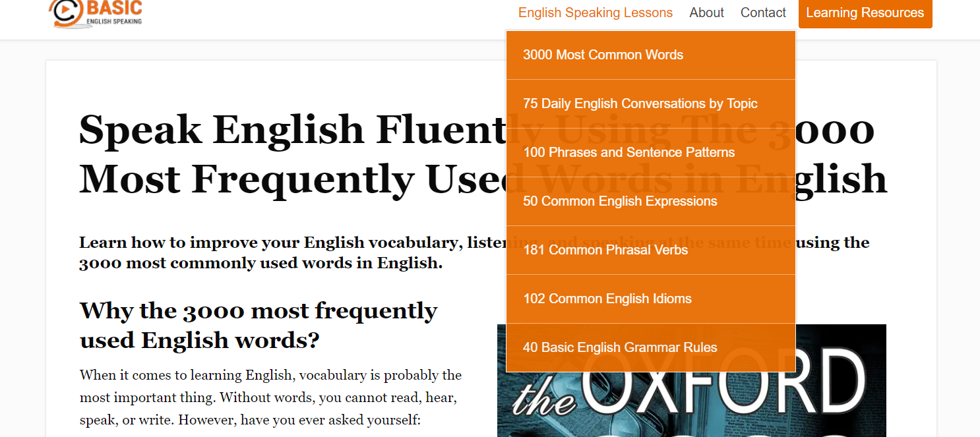
Task: Click the paragraph starting 'When it comes to learning'
Action: click(x=270, y=397)
